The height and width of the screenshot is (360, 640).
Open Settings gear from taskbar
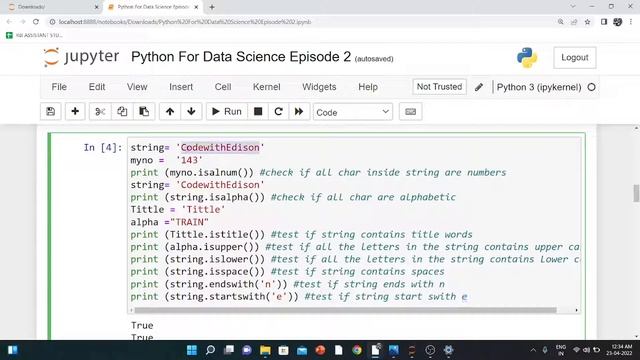pyautogui.click(x=449, y=350)
